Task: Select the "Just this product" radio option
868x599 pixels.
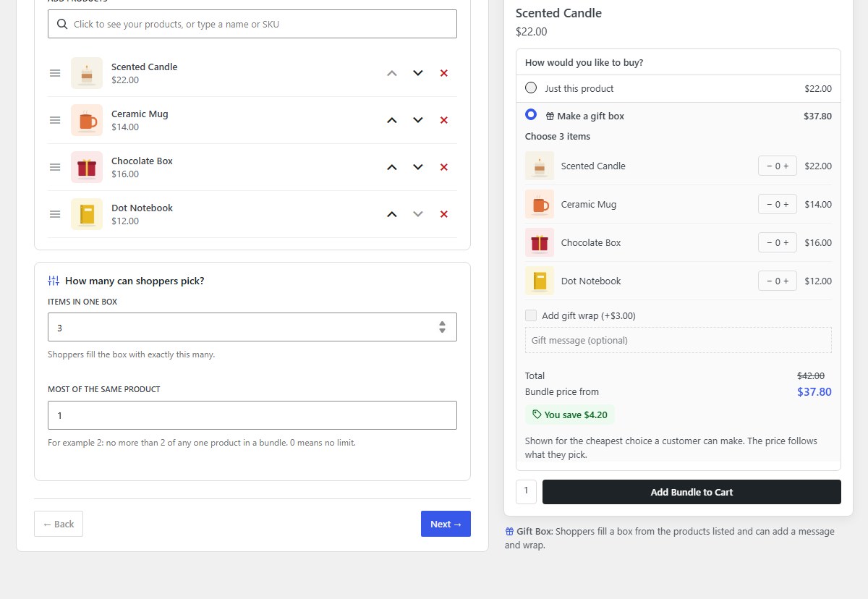Action: tap(531, 88)
